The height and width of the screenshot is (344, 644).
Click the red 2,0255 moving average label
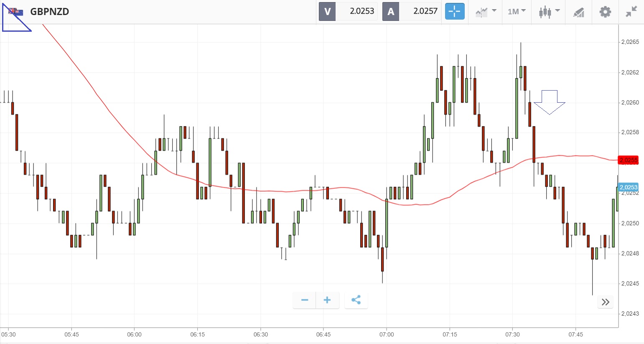pos(628,160)
